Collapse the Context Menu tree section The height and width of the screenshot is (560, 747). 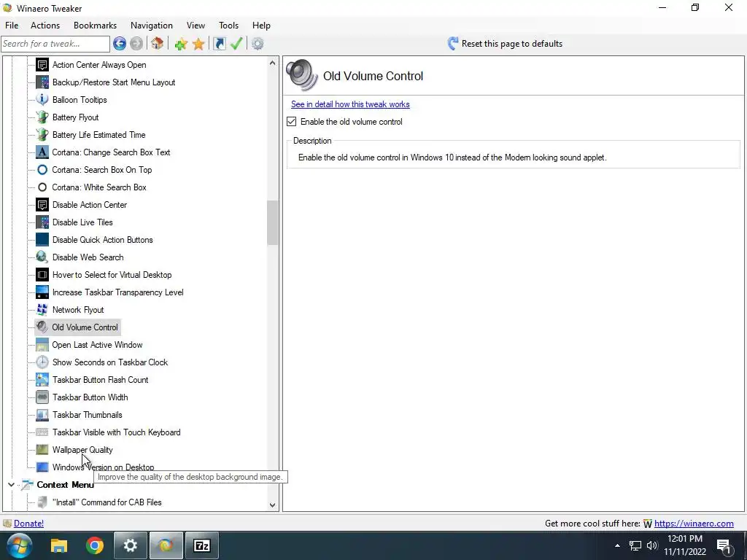11,485
